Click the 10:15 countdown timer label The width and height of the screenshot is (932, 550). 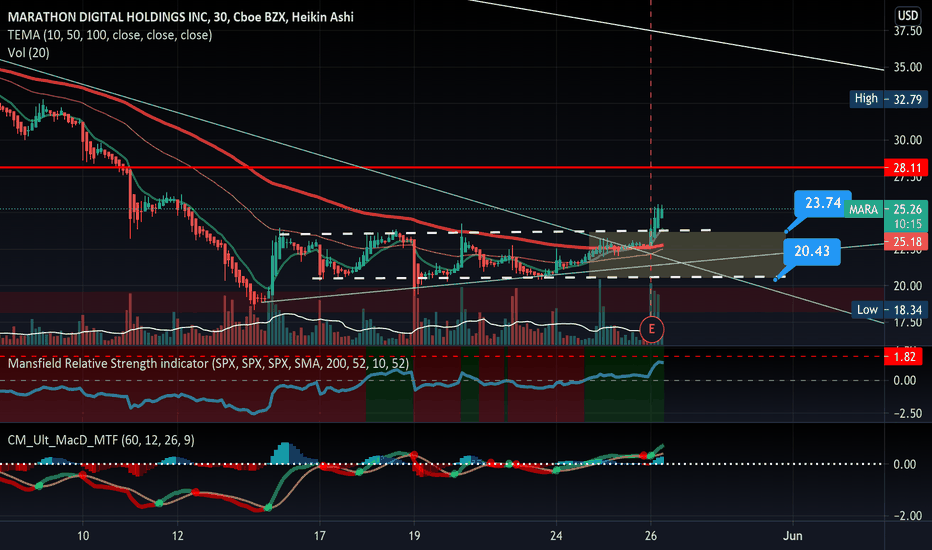[x=907, y=224]
